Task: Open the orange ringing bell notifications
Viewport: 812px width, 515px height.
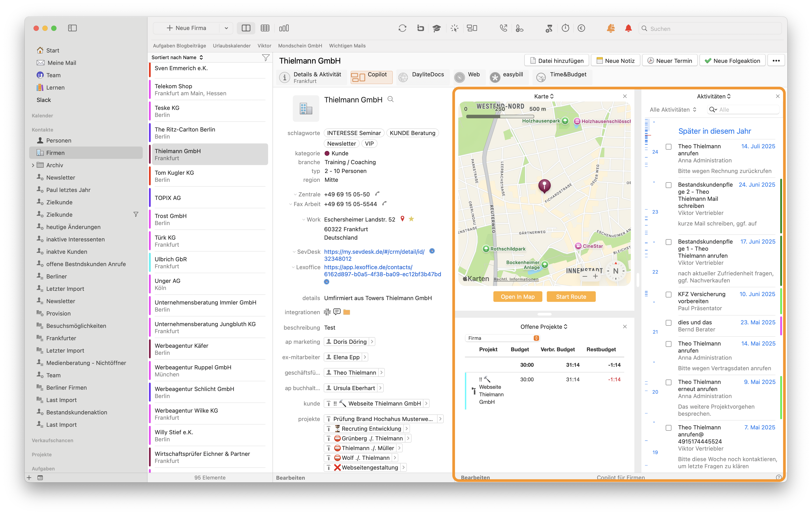Action: (611, 28)
